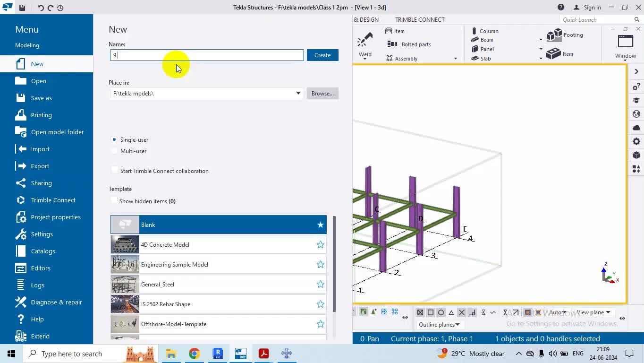Select the Multi-user radio button
Screen dimensions: 644x363
click(x=114, y=151)
